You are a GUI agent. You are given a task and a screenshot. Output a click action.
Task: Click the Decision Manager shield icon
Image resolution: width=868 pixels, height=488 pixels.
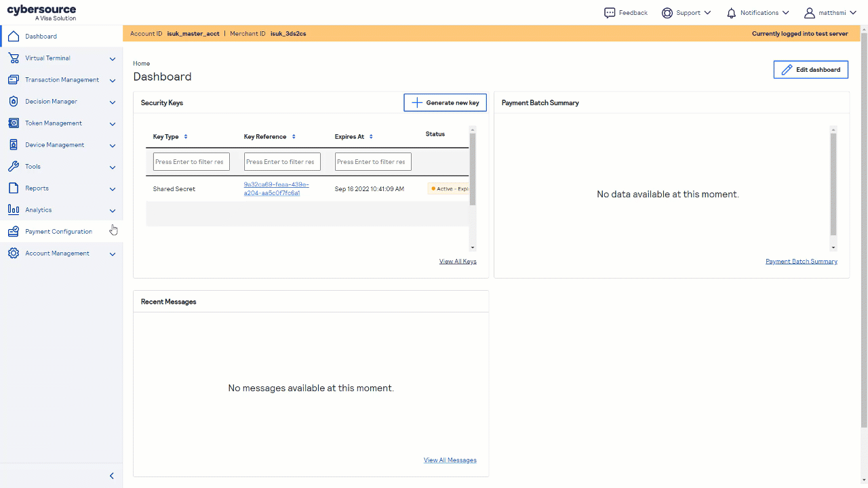pyautogui.click(x=13, y=102)
